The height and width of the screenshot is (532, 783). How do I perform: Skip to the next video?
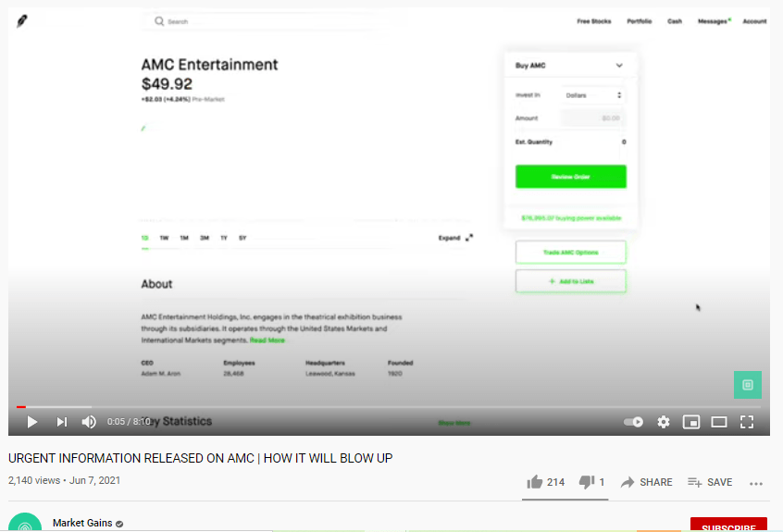click(x=62, y=422)
